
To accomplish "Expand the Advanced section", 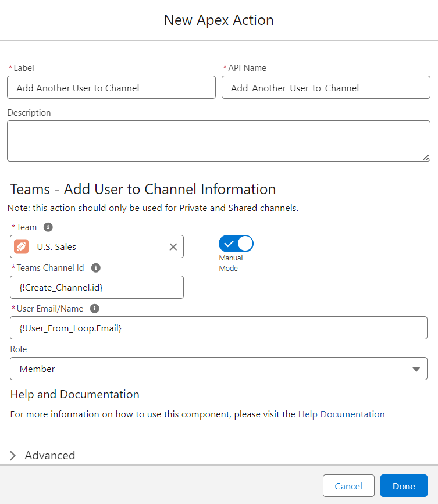I will click(x=43, y=456).
